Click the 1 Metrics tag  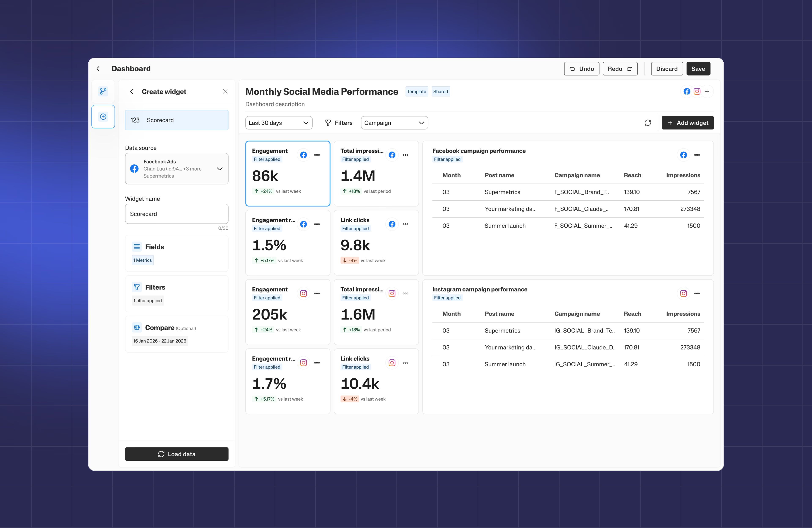[143, 260]
